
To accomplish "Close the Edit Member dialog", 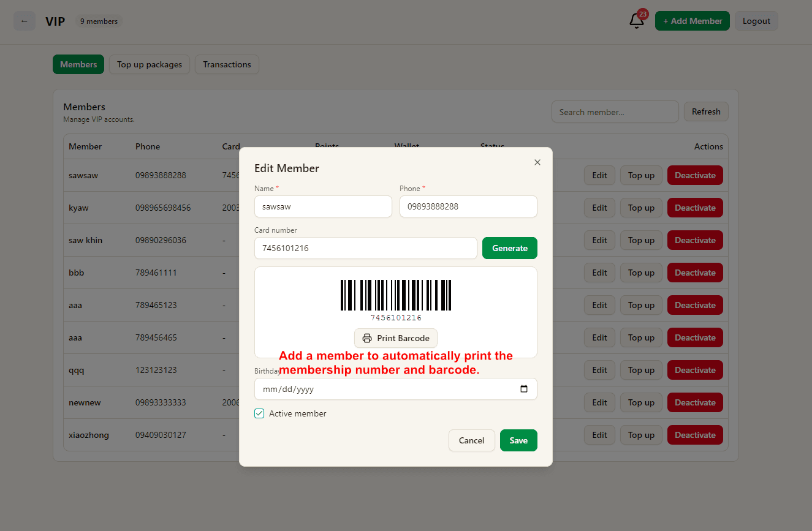I will (537, 162).
